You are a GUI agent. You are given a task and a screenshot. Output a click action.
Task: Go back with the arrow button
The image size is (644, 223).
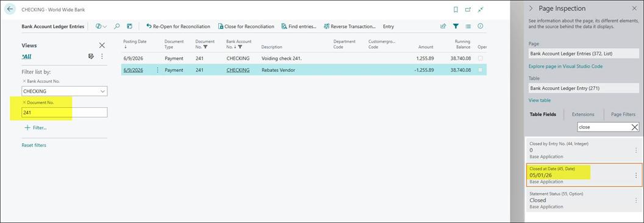(x=10, y=9)
